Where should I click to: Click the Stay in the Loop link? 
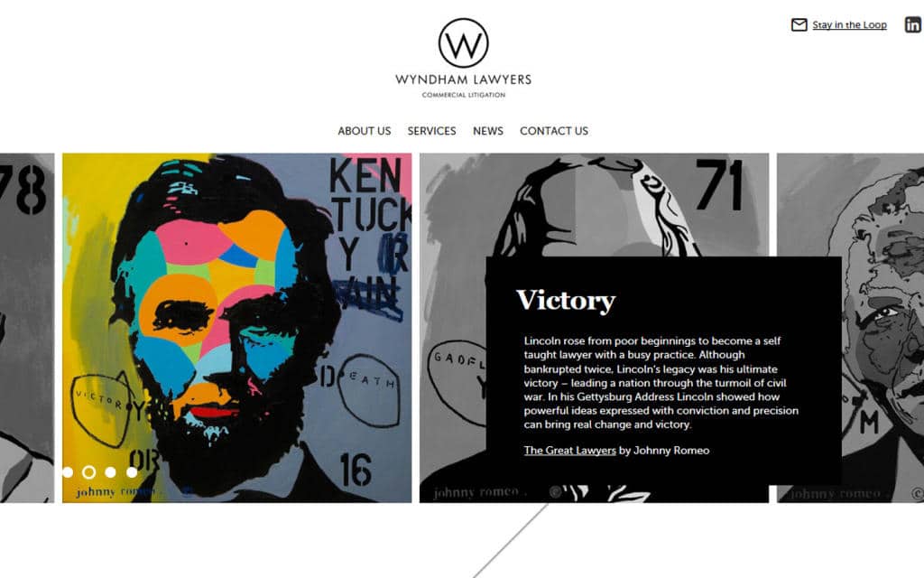pyautogui.click(x=849, y=24)
